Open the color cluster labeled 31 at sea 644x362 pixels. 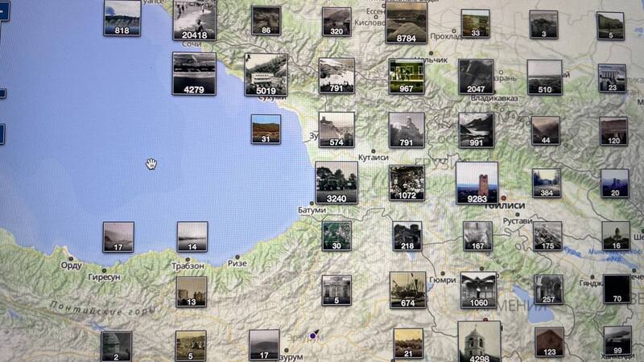(x=266, y=130)
